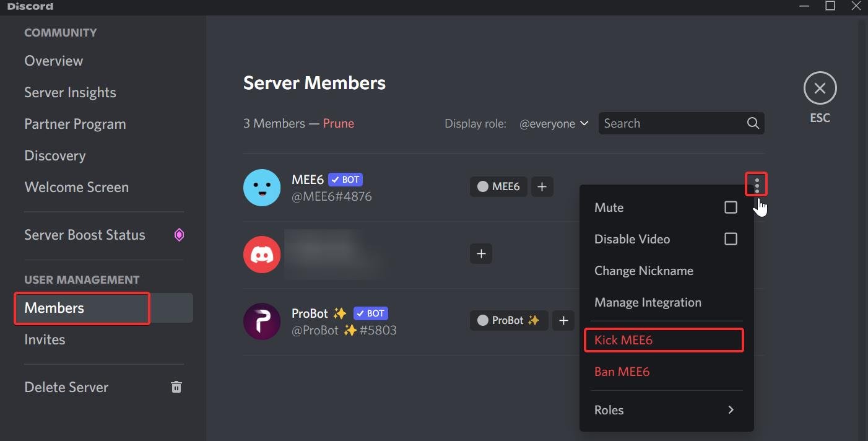Click the @MEE6#4876 username text
This screenshot has height=441, width=868.
pyautogui.click(x=332, y=196)
